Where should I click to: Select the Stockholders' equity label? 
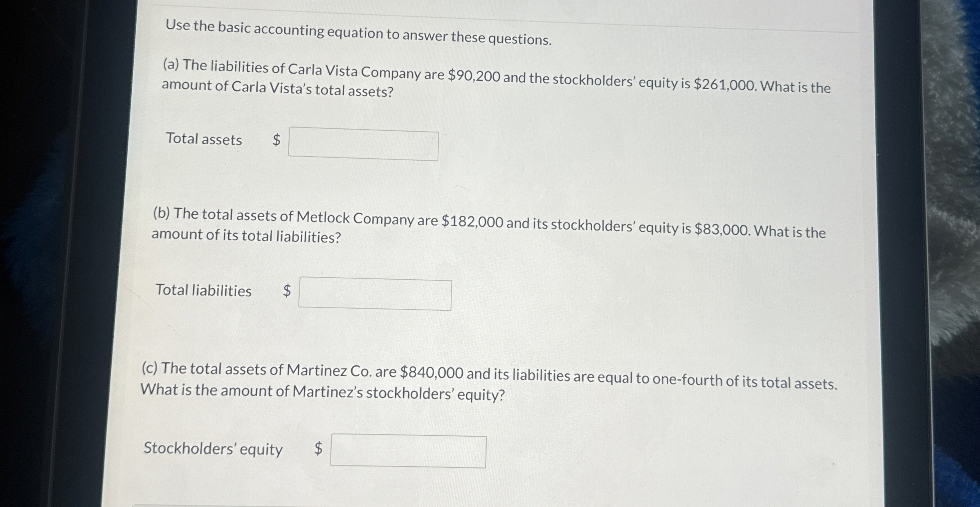(x=213, y=449)
